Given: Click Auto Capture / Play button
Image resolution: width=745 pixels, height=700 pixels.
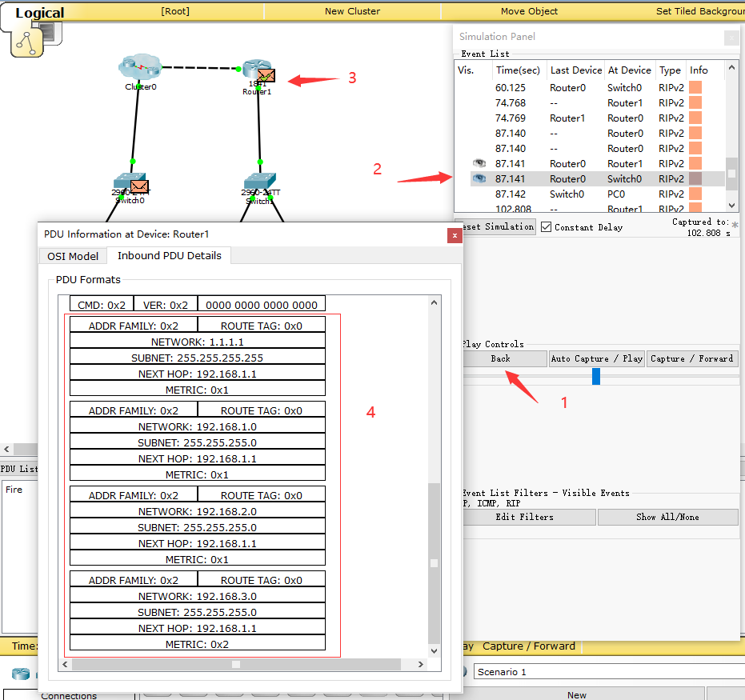Looking at the screenshot, I should tap(597, 358).
